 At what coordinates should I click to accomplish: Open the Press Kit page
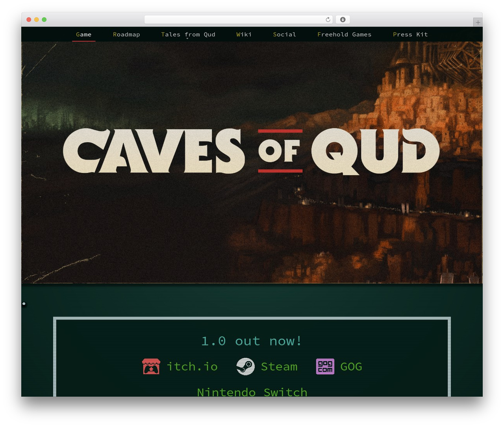pyautogui.click(x=410, y=35)
